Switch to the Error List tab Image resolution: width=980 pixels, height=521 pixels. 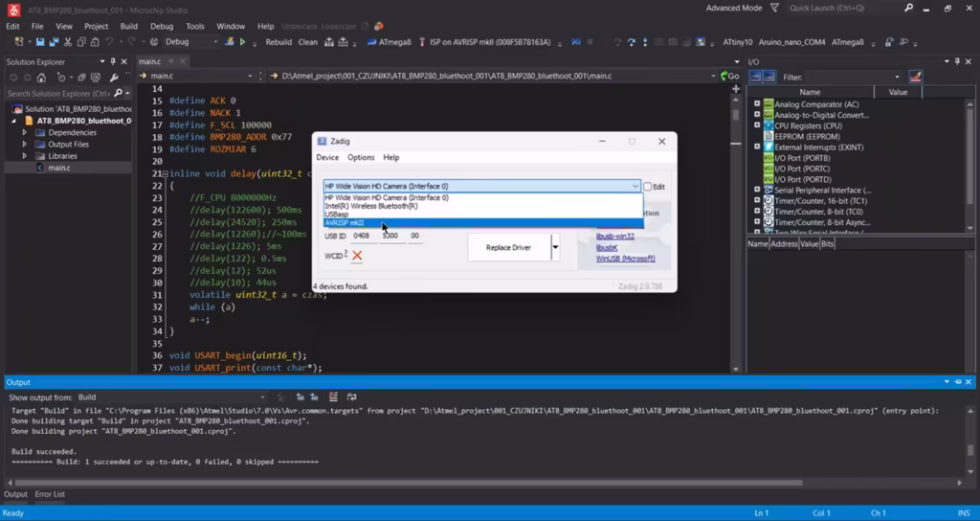[x=50, y=494]
